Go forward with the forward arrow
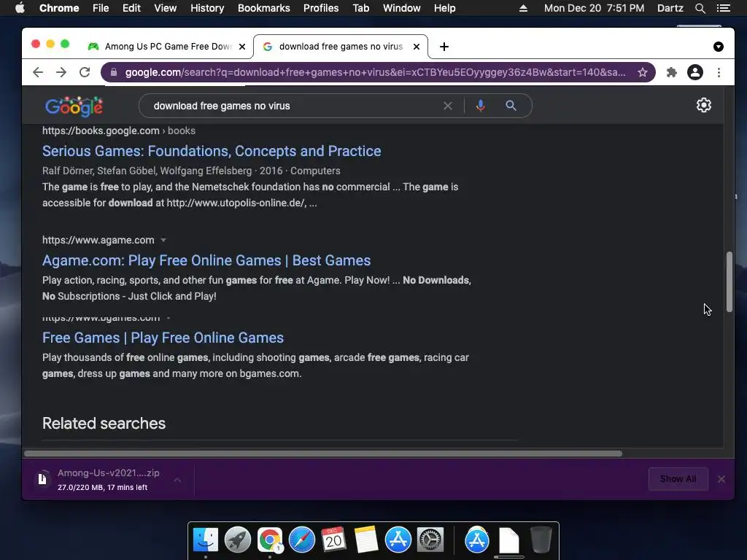 [61, 72]
